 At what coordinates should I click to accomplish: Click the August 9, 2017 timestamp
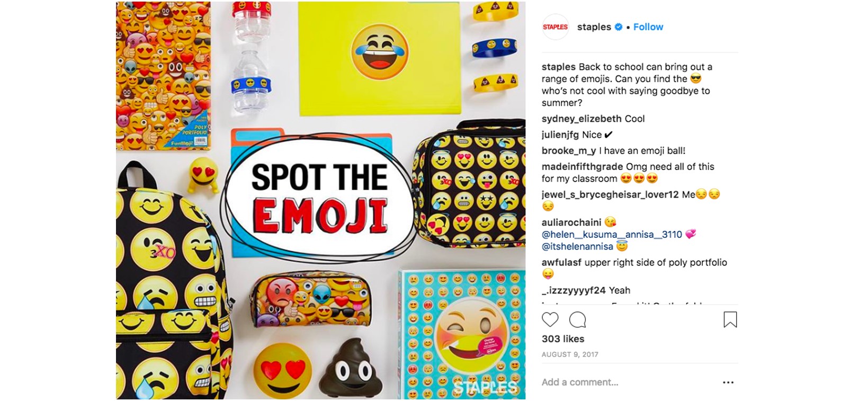(x=570, y=354)
